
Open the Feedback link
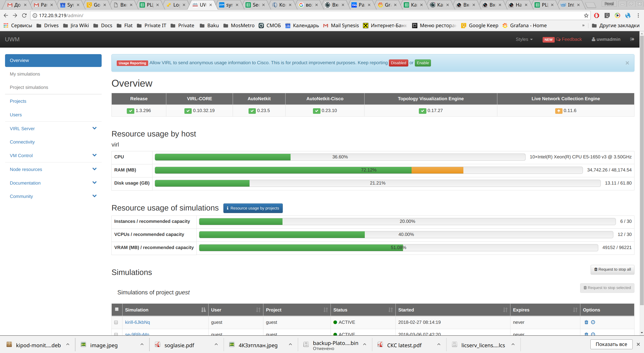(x=569, y=39)
